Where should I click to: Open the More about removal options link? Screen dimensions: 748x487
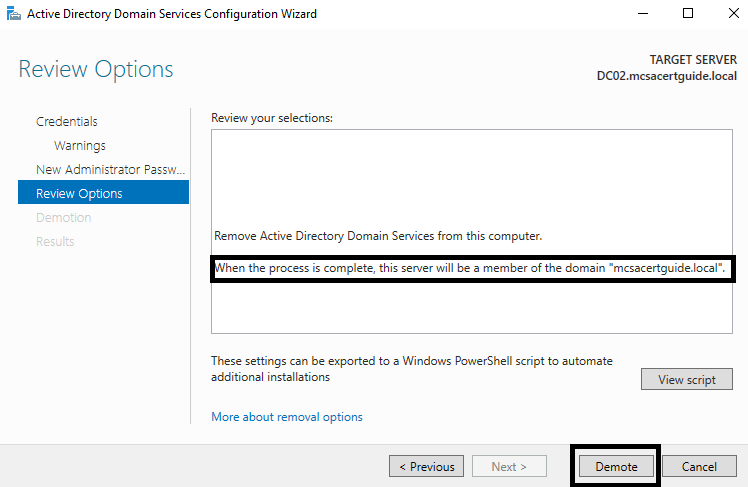[287, 417]
